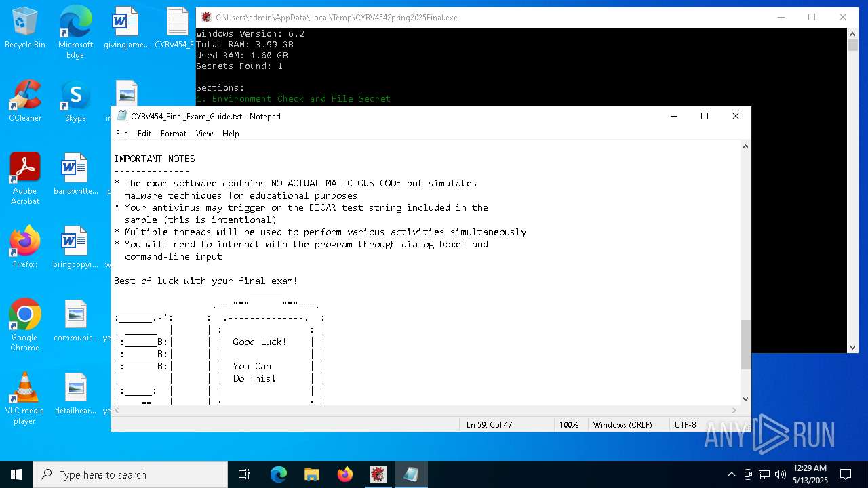Launch Google Chrome desktop shortcut
The image size is (868, 488).
coord(25,326)
